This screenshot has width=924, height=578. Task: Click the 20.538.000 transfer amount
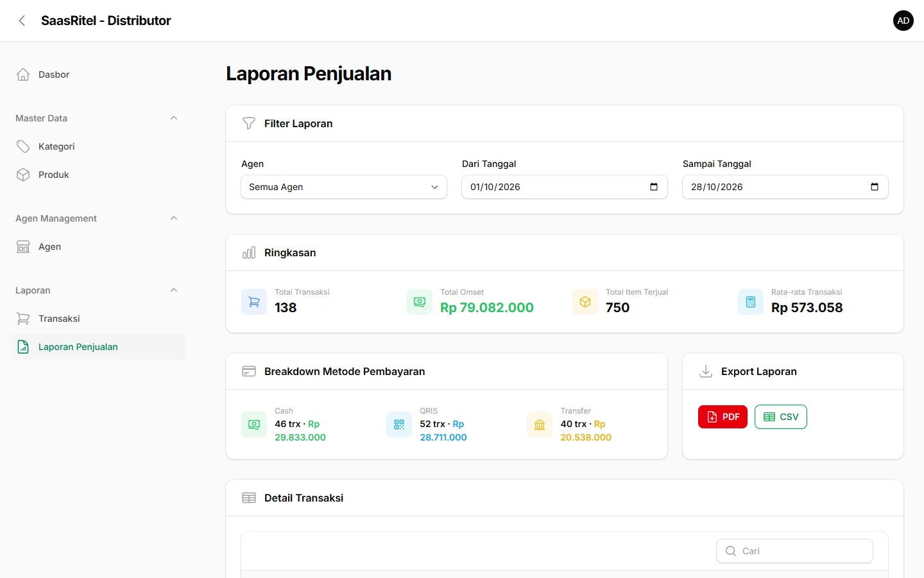click(x=586, y=437)
